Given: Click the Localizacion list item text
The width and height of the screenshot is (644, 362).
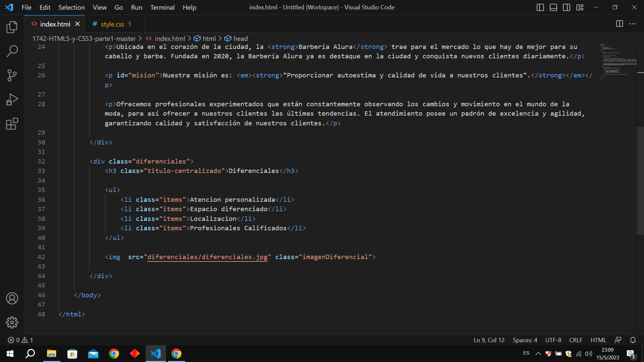Looking at the screenshot, I should pyautogui.click(x=213, y=219).
